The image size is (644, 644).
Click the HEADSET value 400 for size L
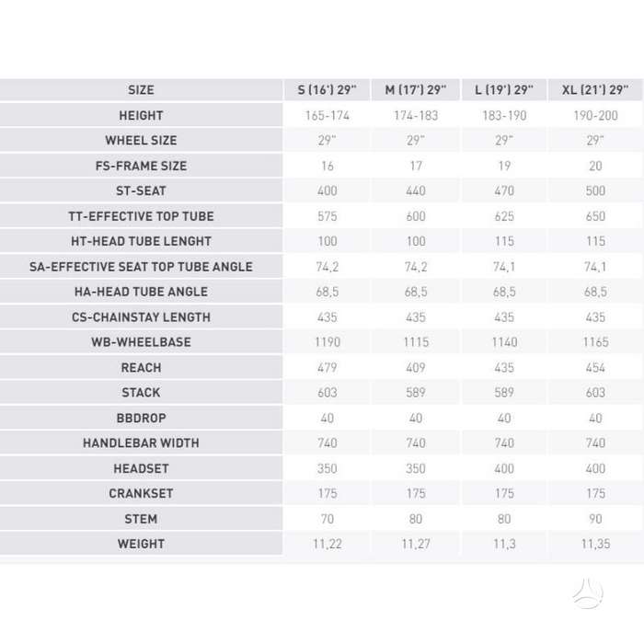coord(504,468)
